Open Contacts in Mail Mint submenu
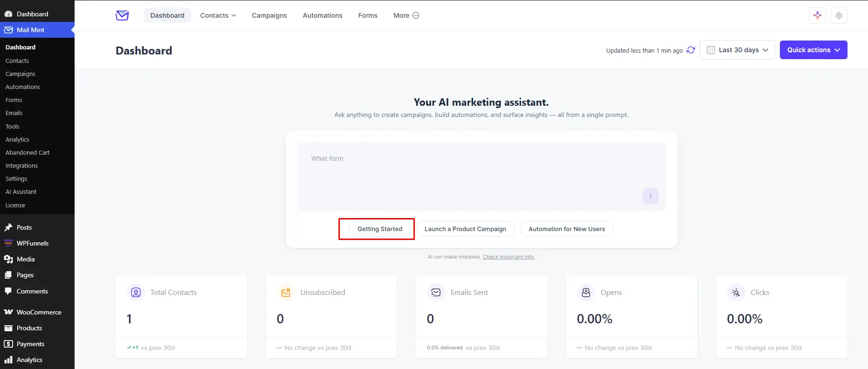Screen dimensions: 868x369 [x=17, y=61]
